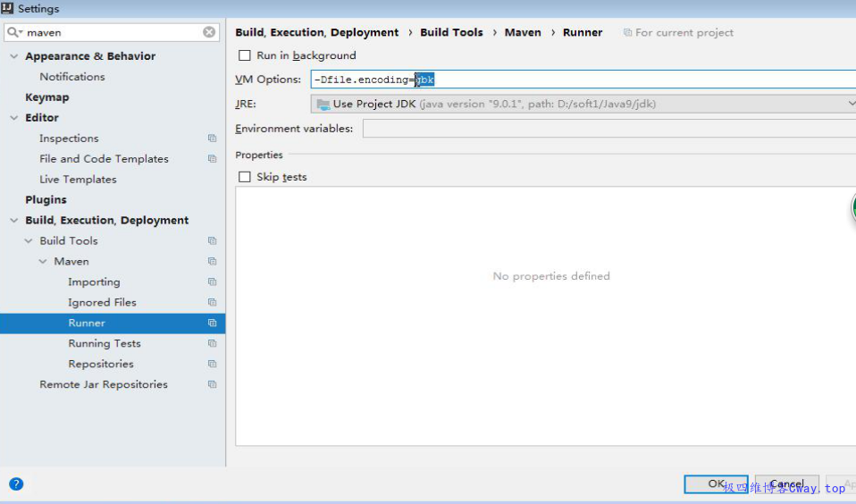The image size is (856, 504).
Task: Click project-level icon beside Remote Jar Repositories
Action: pyautogui.click(x=213, y=384)
